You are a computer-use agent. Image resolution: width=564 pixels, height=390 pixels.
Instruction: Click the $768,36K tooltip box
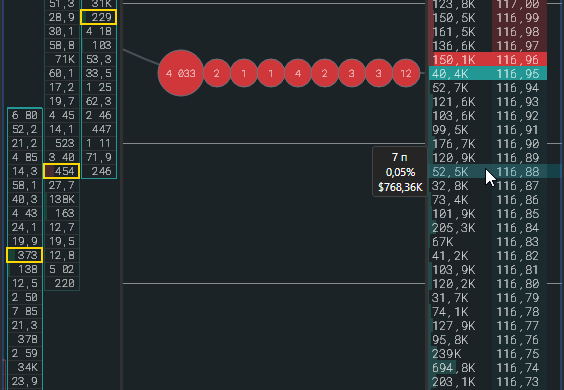400,172
